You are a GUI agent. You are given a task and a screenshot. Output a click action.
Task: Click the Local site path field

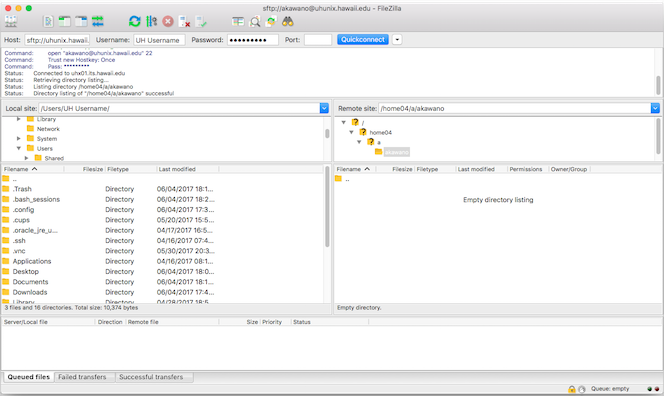point(179,108)
